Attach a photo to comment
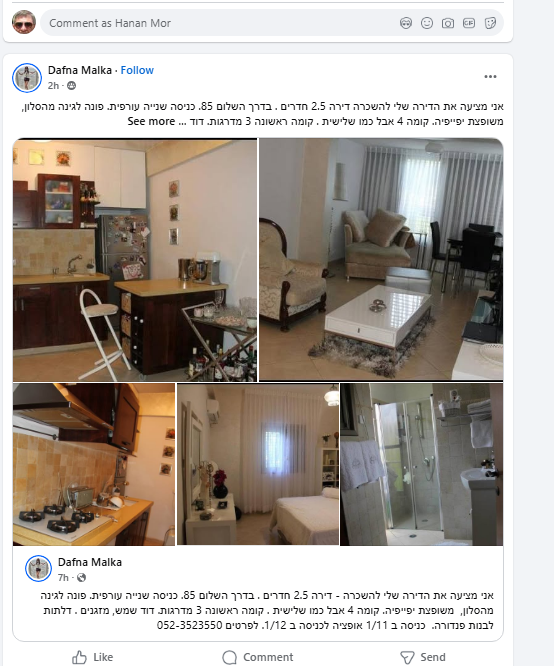554x666 pixels. [x=448, y=23]
